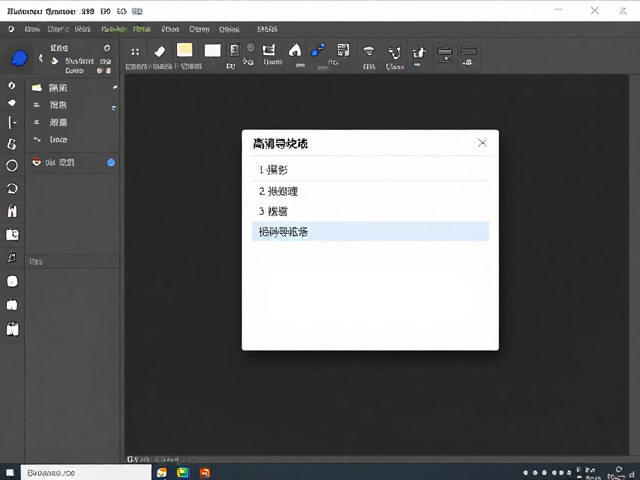This screenshot has height=480, width=640.
Task: Click the slanted note icon in left sidebar
Action: [12, 257]
